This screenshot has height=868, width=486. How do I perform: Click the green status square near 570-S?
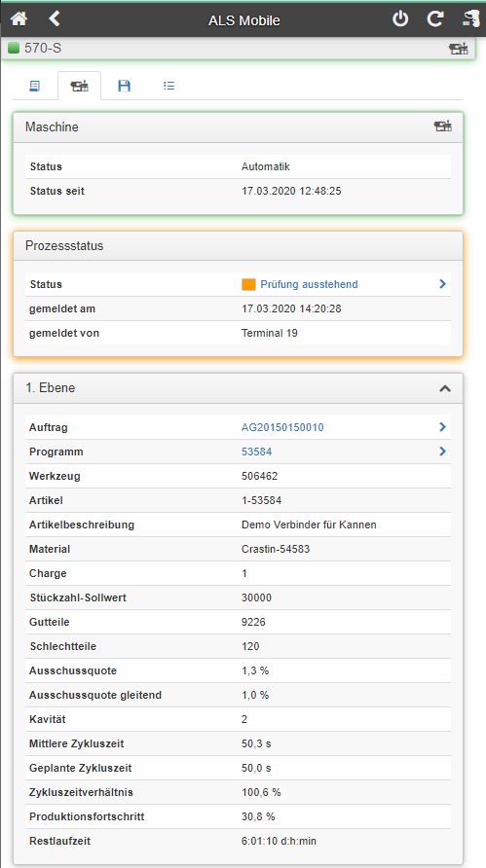14,49
